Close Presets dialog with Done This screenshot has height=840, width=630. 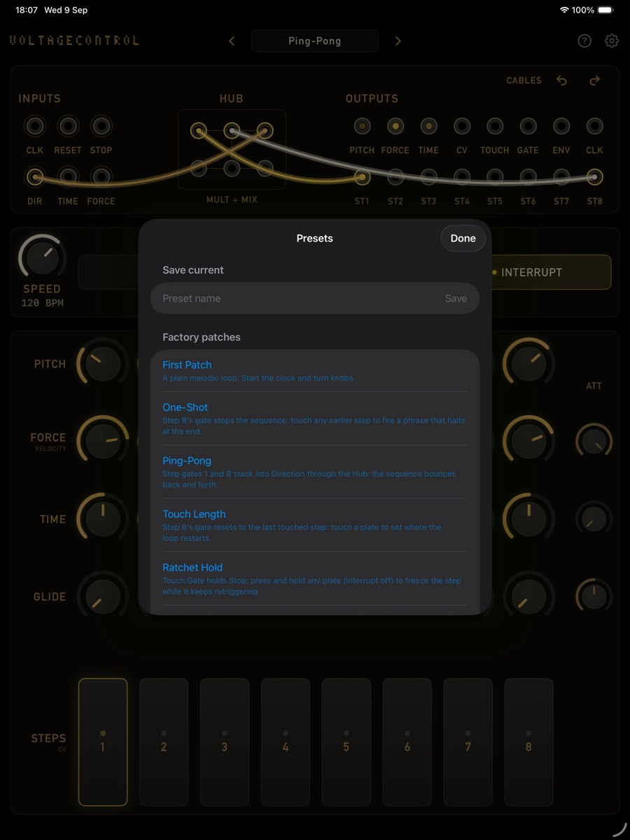pyautogui.click(x=463, y=238)
